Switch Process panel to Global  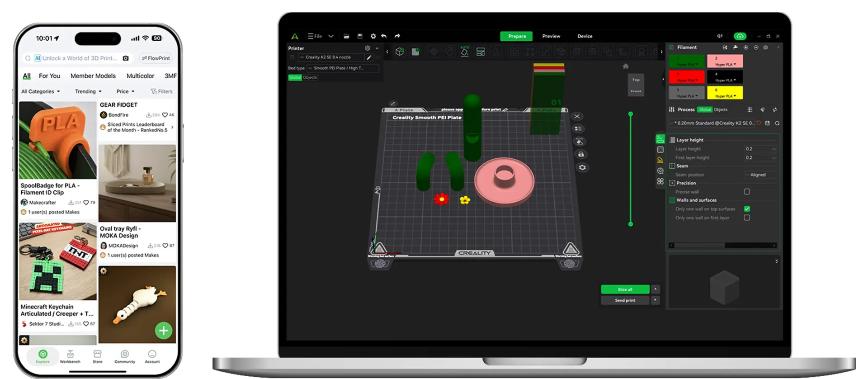pos(704,109)
